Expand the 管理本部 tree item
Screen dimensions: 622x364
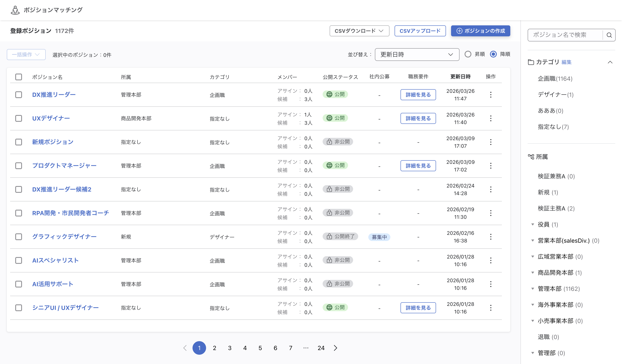(533, 289)
